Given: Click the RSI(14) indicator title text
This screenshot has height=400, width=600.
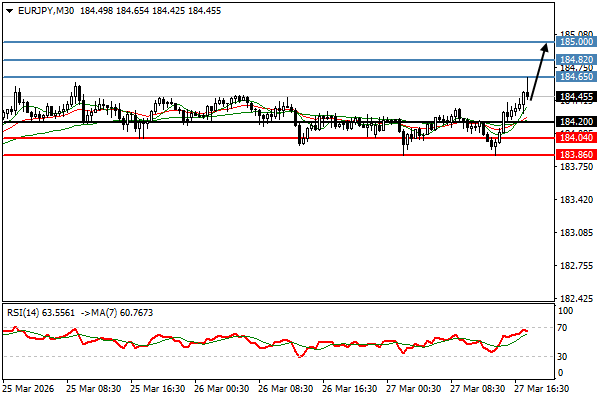Looking at the screenshot, I should click(25, 313).
